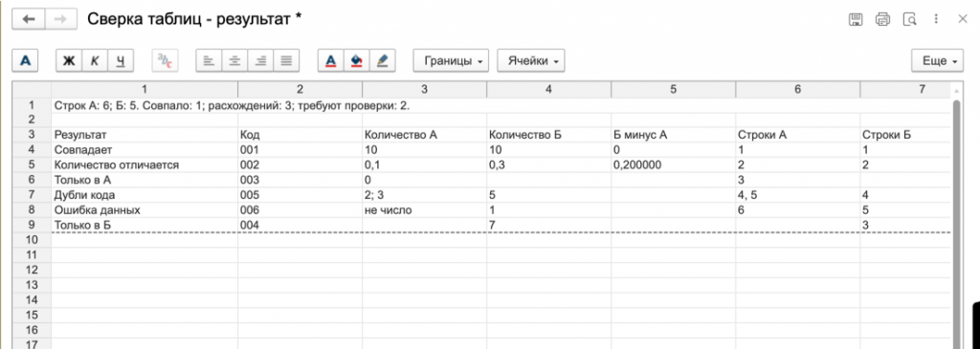
Task: Open the Ячейки dropdown
Action: tap(530, 60)
